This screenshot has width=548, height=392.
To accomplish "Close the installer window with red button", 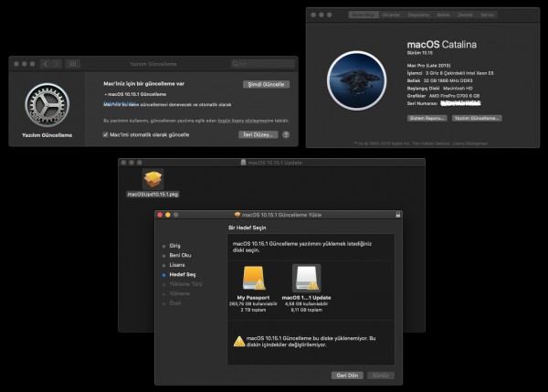I will click(x=160, y=215).
